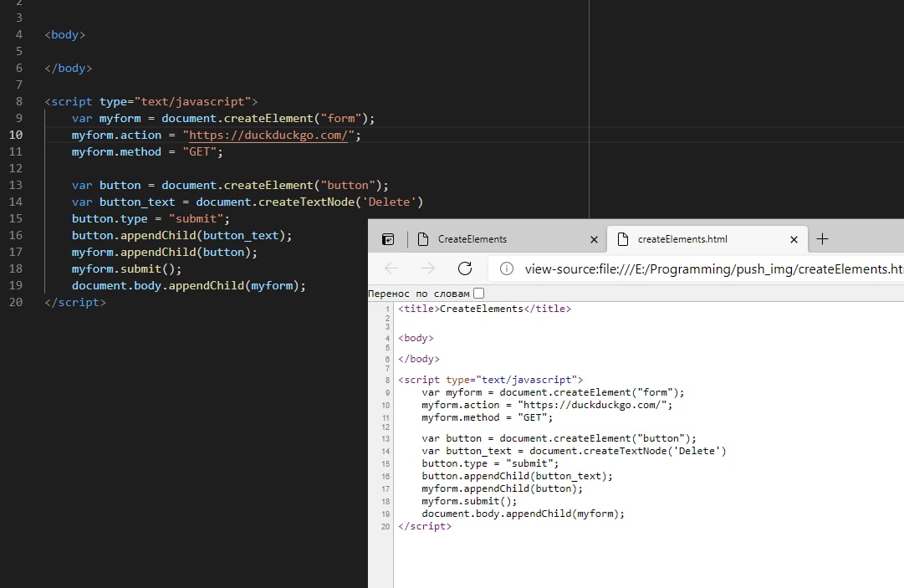Switch to the CreateElements browser tab
Screen dimensions: 904x588
point(508,239)
